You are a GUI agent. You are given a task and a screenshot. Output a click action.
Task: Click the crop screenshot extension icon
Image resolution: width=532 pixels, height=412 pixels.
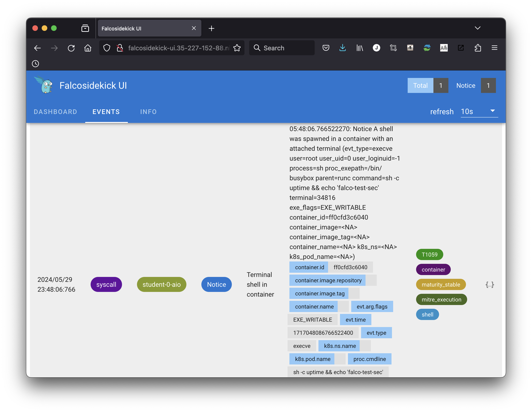pyautogui.click(x=393, y=48)
